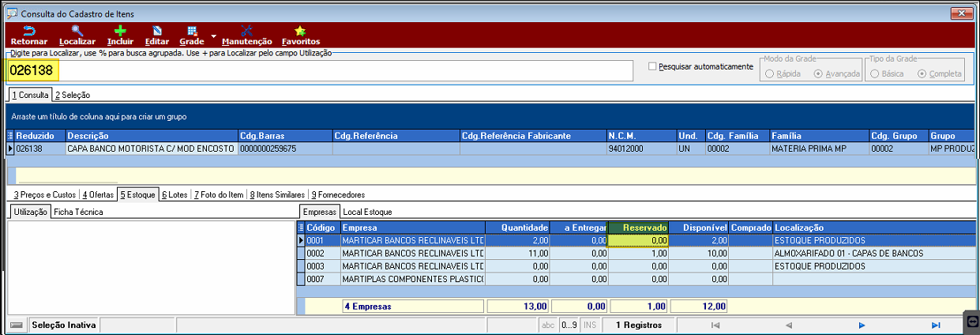Click the main grid indicator icon beside Reduzido
980x335 pixels.
click(10, 136)
